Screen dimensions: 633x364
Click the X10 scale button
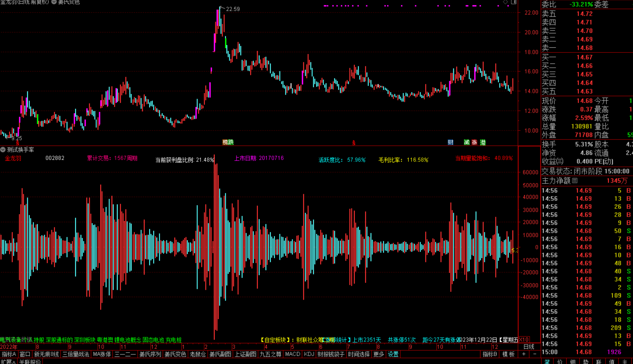[524, 340]
